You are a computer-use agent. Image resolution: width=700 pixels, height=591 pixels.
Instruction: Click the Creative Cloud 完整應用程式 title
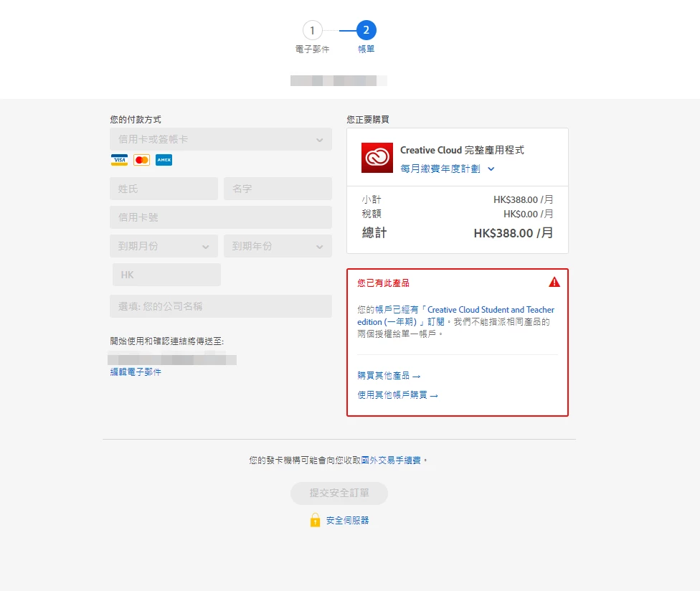(462, 150)
